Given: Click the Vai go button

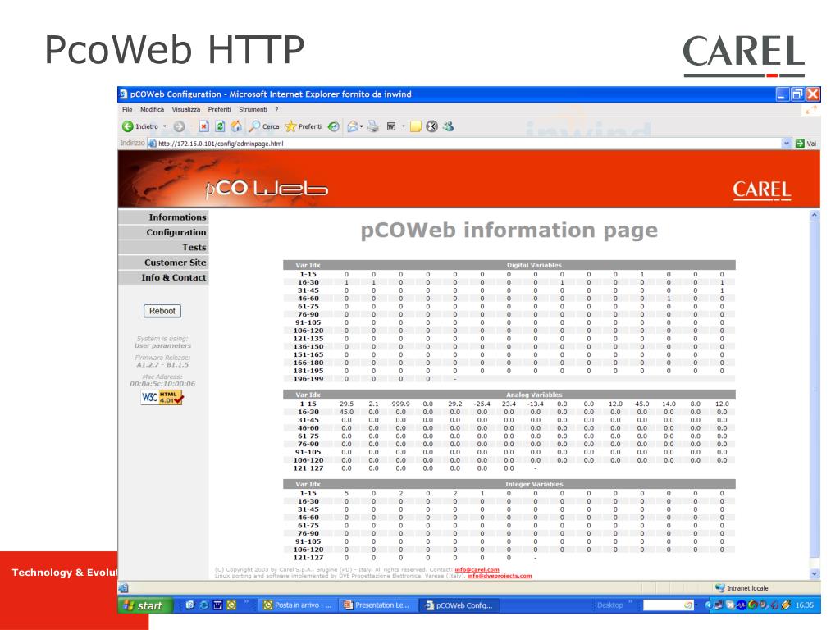Looking at the screenshot, I should pyautogui.click(x=807, y=144).
